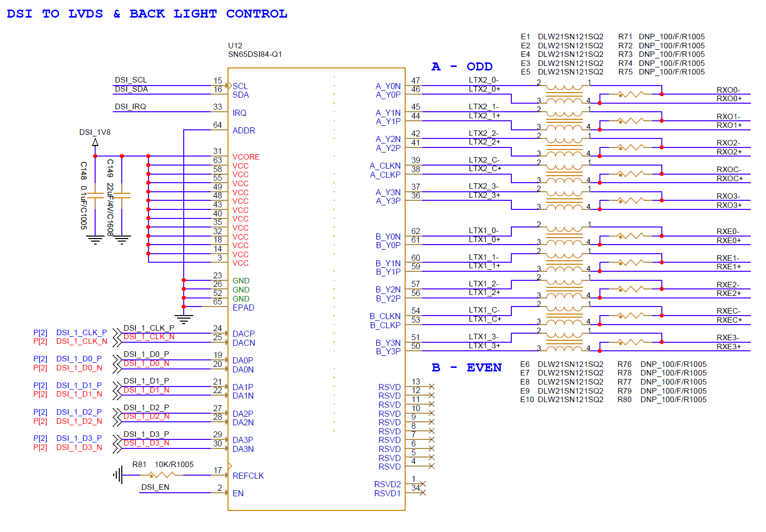Click the DACP pin name
This screenshot has width=766, height=532.
tap(244, 334)
